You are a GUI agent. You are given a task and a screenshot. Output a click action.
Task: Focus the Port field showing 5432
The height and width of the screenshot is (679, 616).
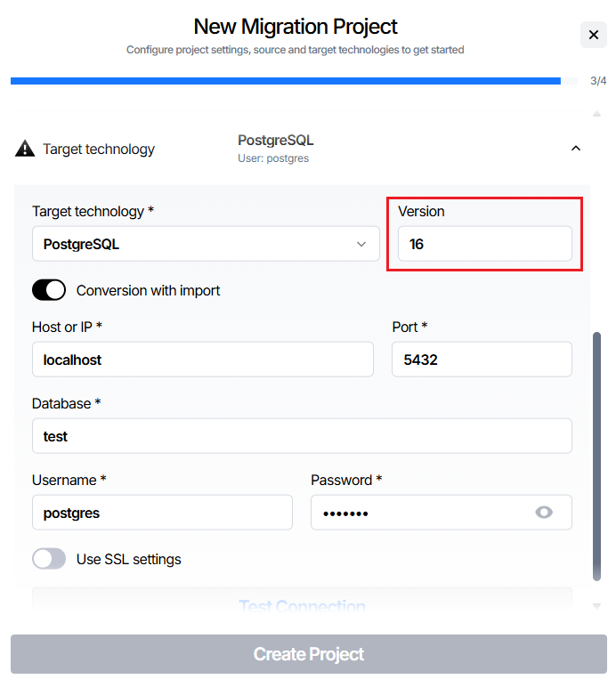482,360
